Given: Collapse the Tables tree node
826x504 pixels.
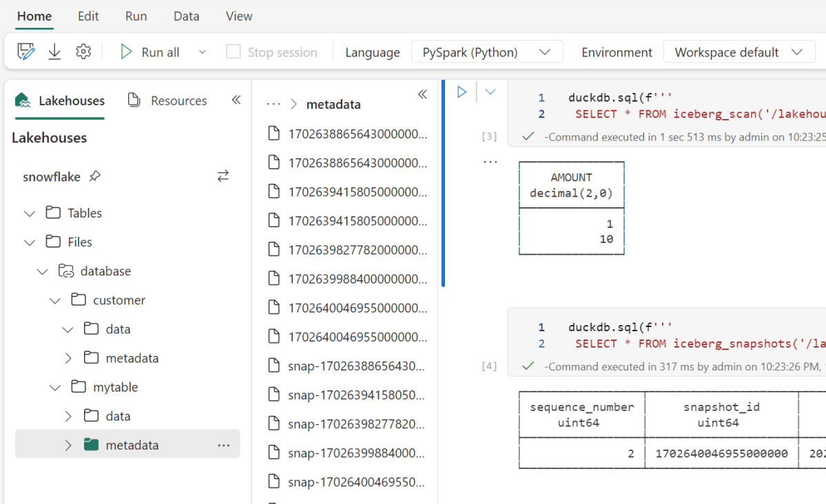Looking at the screenshot, I should pos(30,213).
